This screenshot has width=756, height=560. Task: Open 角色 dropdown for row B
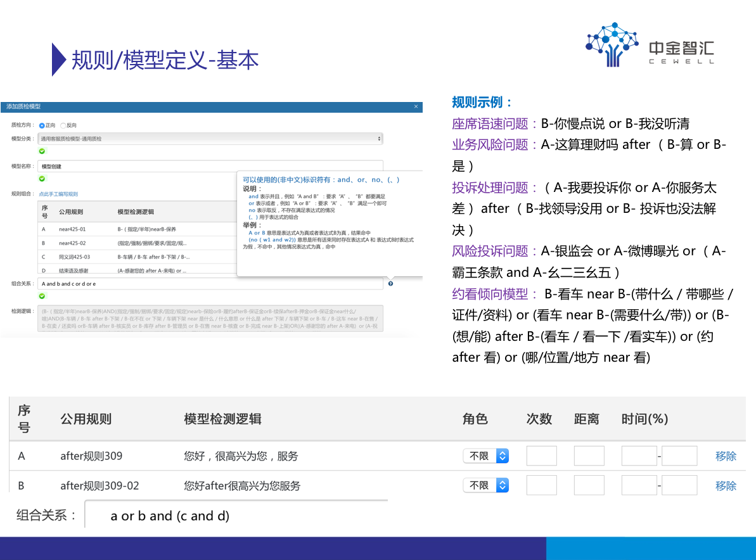pos(485,485)
